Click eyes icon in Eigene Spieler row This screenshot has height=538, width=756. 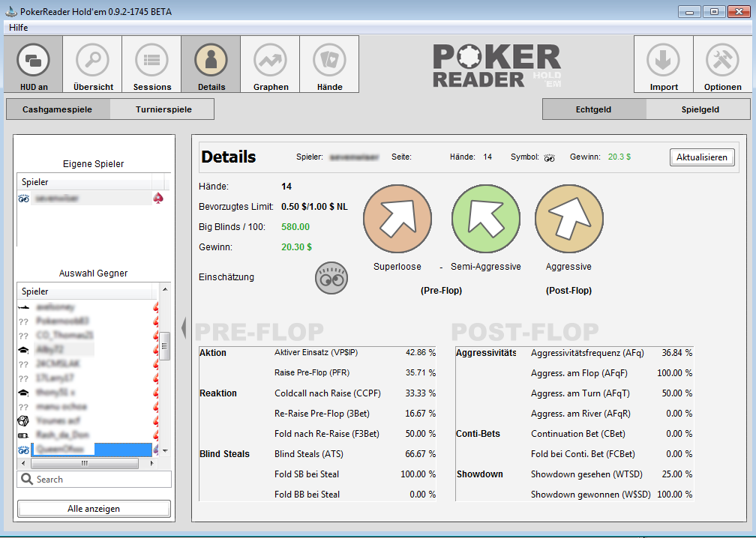[24, 199]
